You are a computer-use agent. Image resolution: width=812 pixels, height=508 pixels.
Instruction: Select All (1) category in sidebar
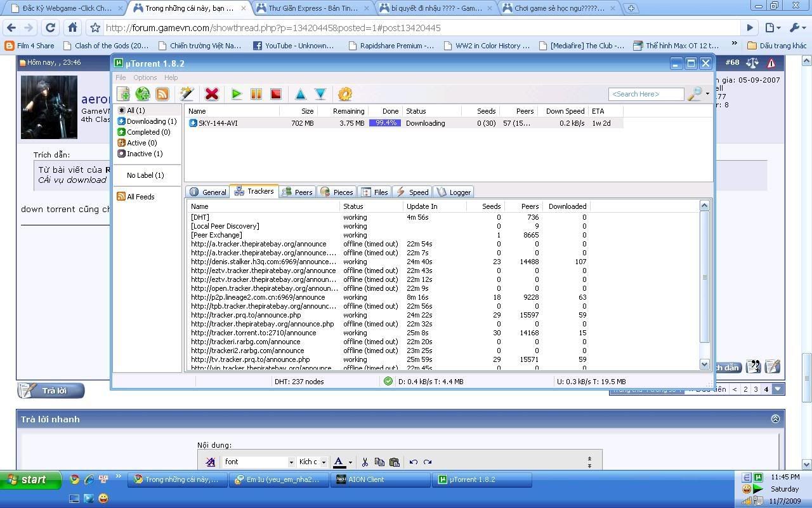(131, 110)
